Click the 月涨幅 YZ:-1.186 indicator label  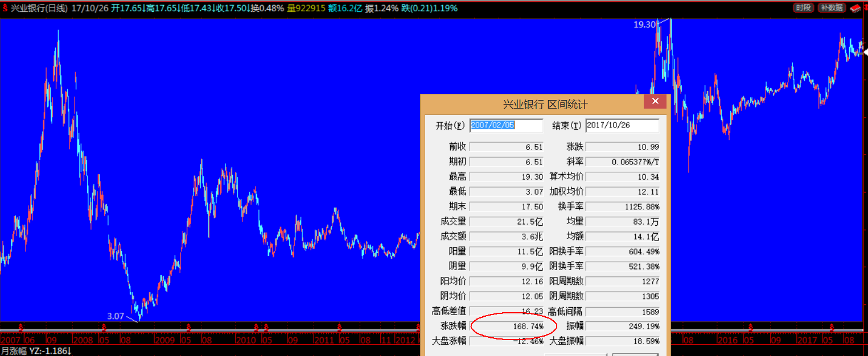(x=35, y=351)
